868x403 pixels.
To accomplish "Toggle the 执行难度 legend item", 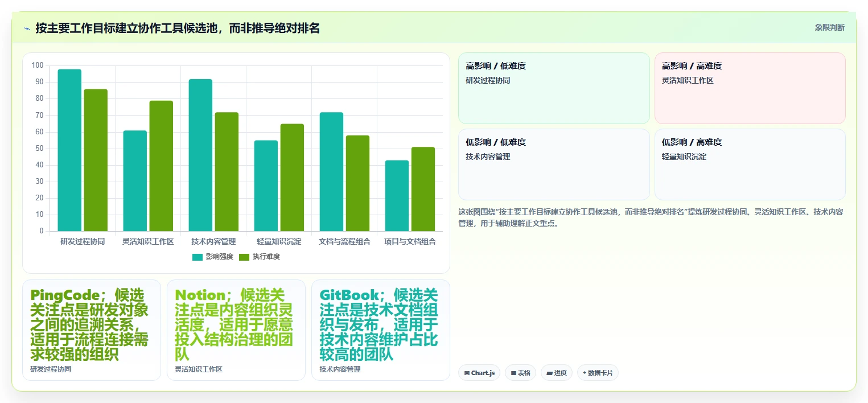I will (260, 257).
